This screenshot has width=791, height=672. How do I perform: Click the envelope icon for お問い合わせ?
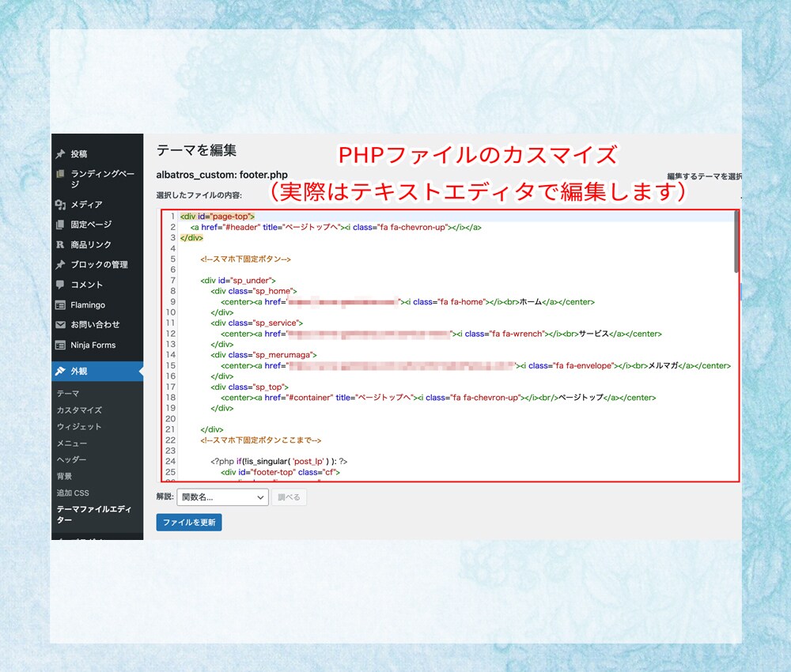[x=61, y=325]
